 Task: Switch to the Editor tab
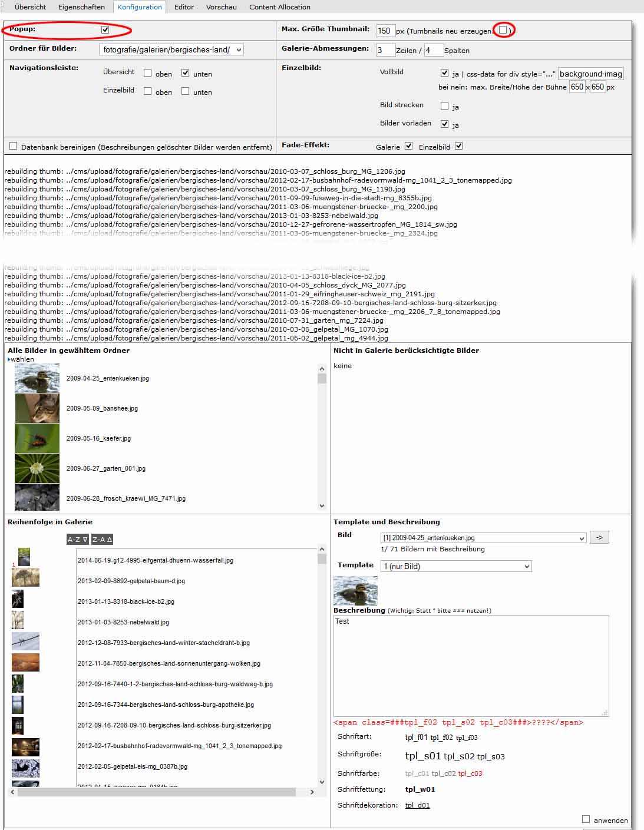184,7
